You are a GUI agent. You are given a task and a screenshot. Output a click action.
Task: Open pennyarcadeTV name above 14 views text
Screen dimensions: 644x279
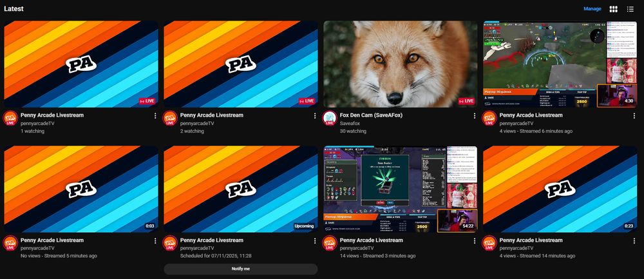[357, 248]
